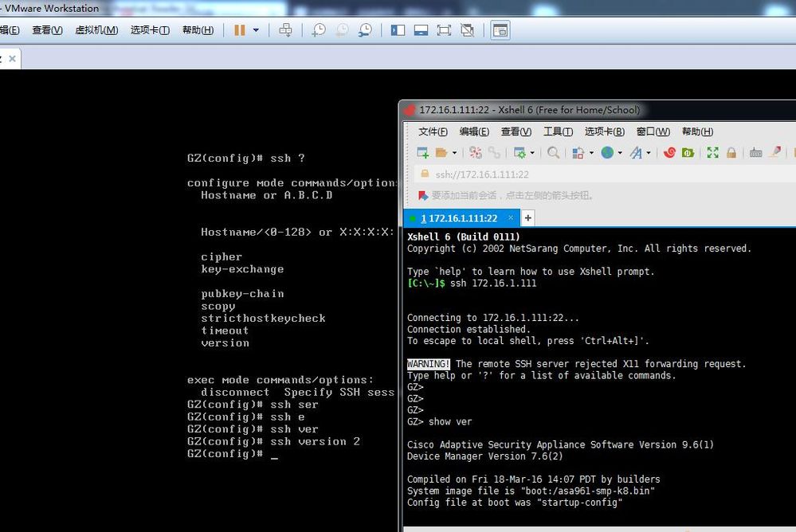This screenshot has height=532, width=796.
Task: Select session tab 1 172.16.1.111:22
Action: click(460, 218)
